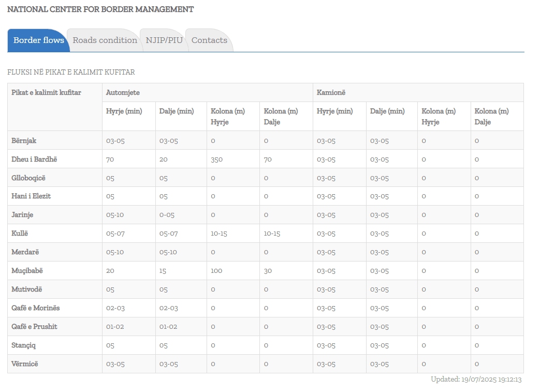Switch to the Border flows tab
The image size is (540, 392).
[x=38, y=40]
